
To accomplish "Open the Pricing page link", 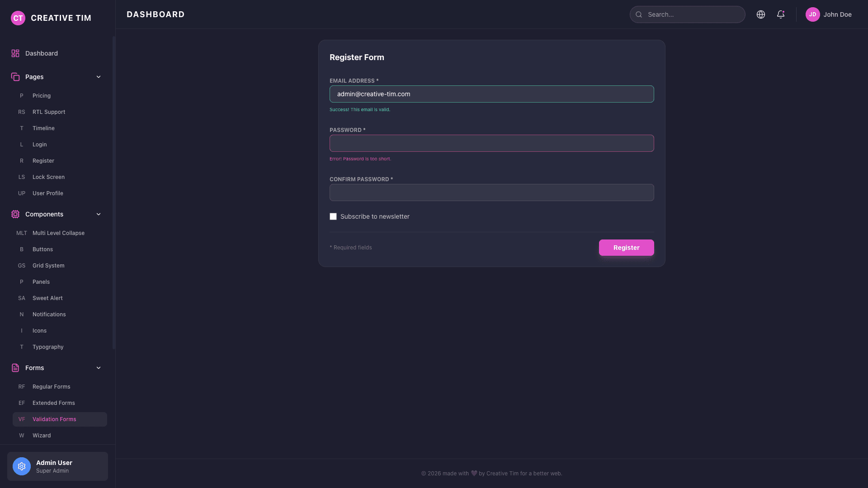I will pyautogui.click(x=42, y=96).
